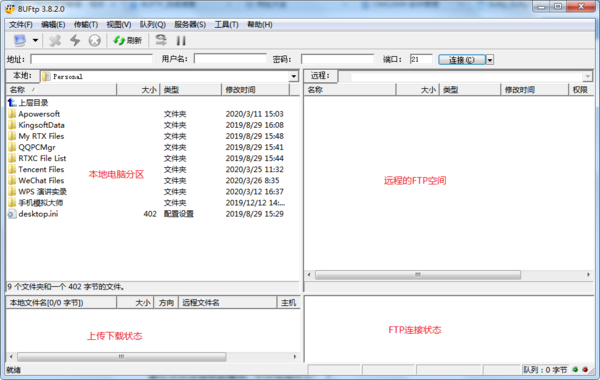Focus the 用户名 username field

(x=230, y=59)
